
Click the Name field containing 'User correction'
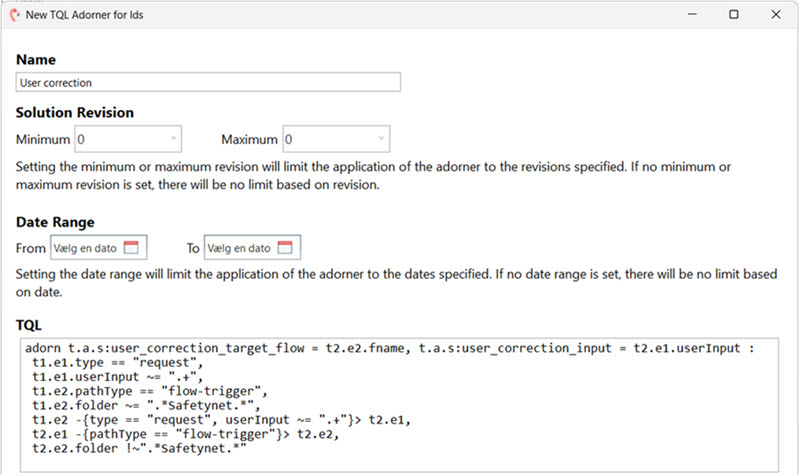point(208,83)
